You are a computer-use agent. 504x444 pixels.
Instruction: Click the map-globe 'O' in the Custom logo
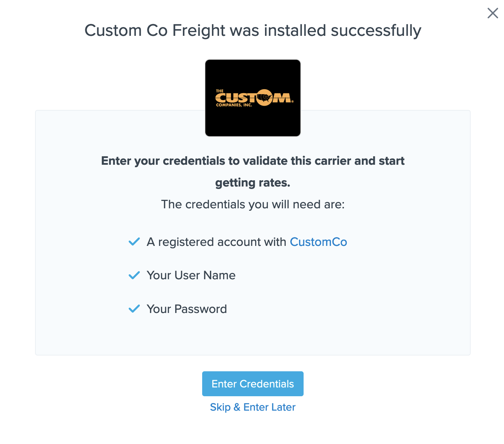264,97
